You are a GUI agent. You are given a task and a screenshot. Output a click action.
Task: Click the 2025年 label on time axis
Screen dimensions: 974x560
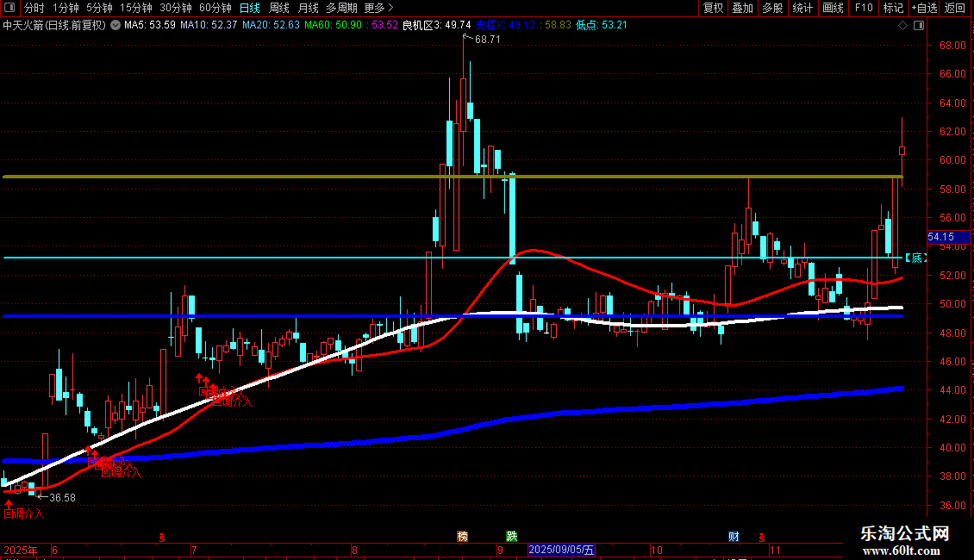(x=21, y=550)
